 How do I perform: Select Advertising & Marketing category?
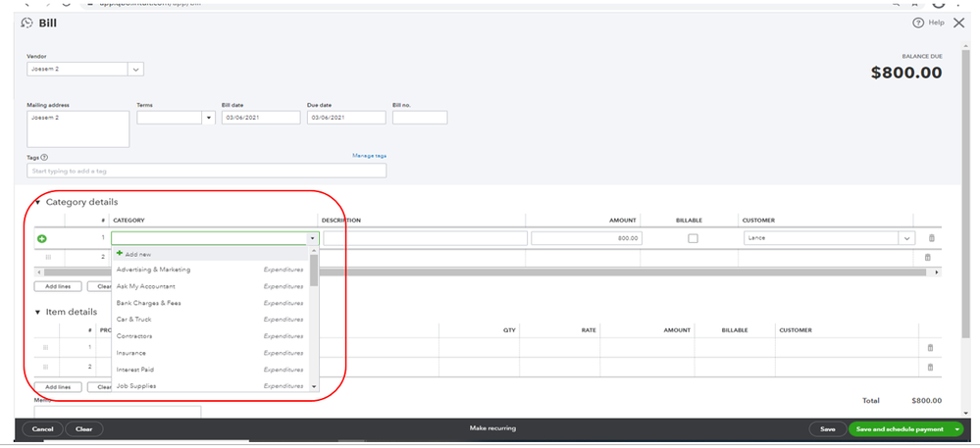pos(211,270)
